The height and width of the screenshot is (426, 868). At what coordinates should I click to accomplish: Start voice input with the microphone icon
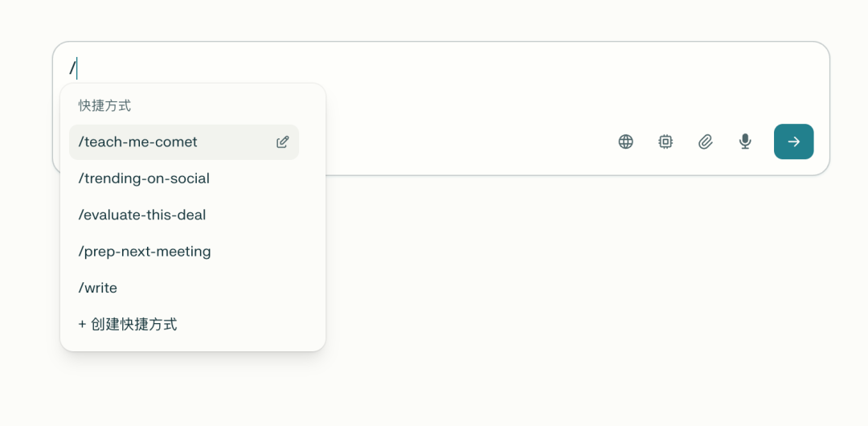click(x=745, y=142)
